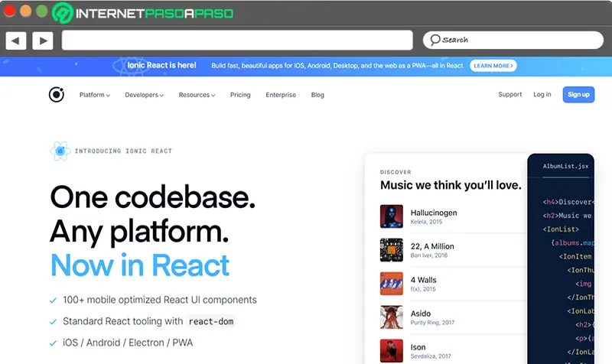Click the Bon Iver, 2016 subtitle
This screenshot has width=612, height=364.
pyautogui.click(x=429, y=255)
